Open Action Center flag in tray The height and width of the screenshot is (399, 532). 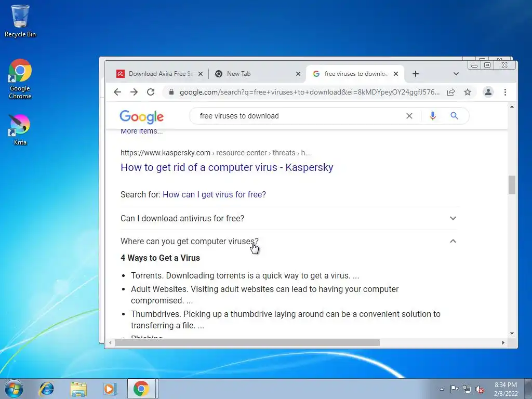(454, 389)
